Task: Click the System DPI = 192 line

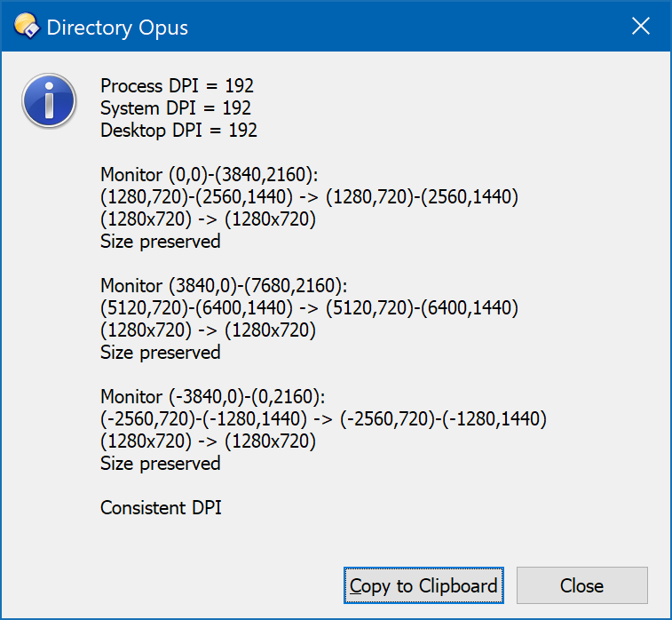Action: coord(176,108)
